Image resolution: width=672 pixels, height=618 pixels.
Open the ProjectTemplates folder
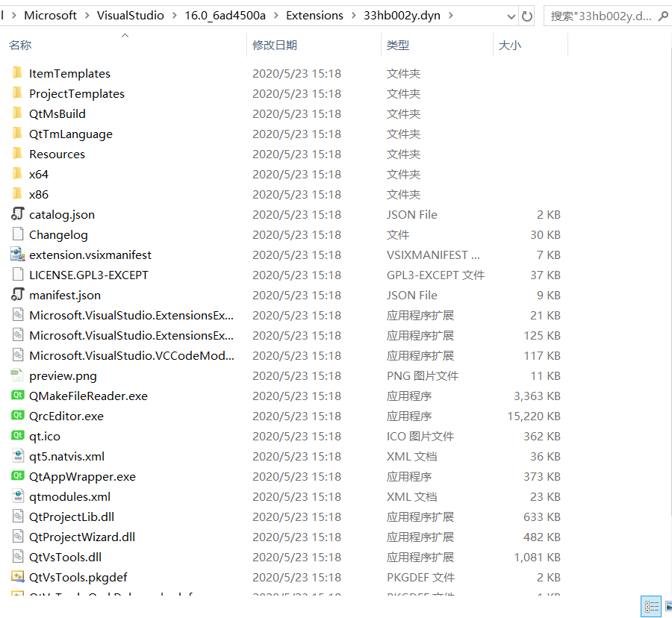pos(76,93)
